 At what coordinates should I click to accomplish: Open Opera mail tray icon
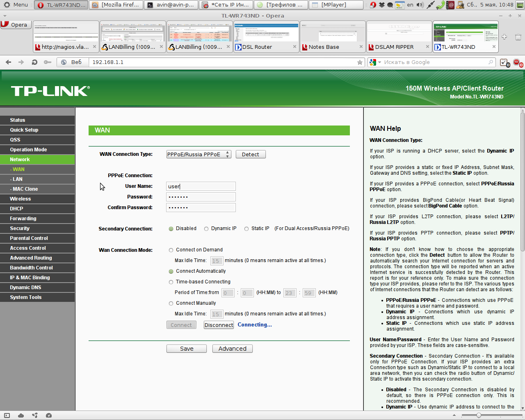click(373, 5)
